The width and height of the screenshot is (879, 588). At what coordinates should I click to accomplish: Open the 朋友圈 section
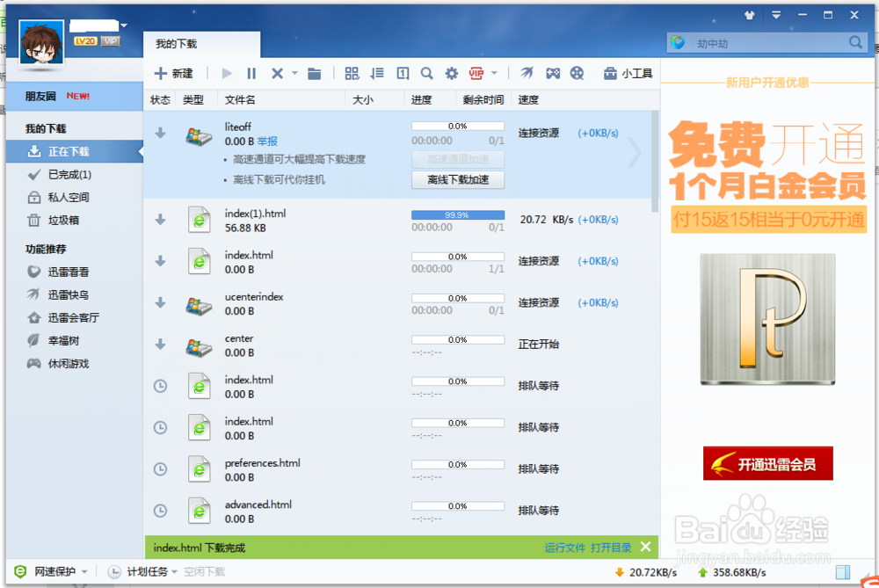click(x=75, y=97)
